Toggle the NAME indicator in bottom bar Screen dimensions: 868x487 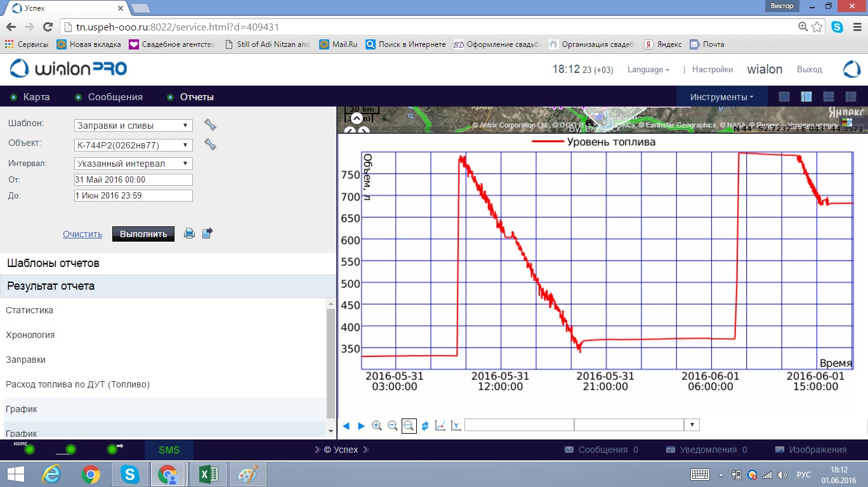[x=29, y=450]
